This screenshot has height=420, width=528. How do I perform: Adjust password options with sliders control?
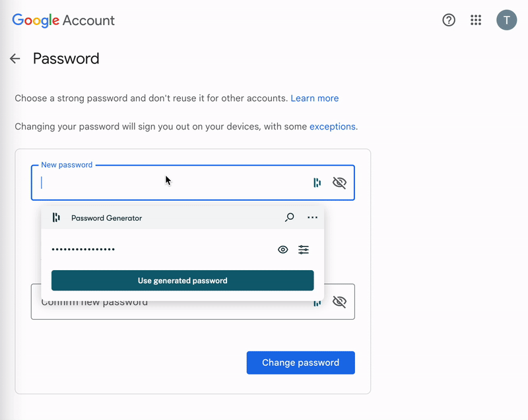tap(304, 250)
